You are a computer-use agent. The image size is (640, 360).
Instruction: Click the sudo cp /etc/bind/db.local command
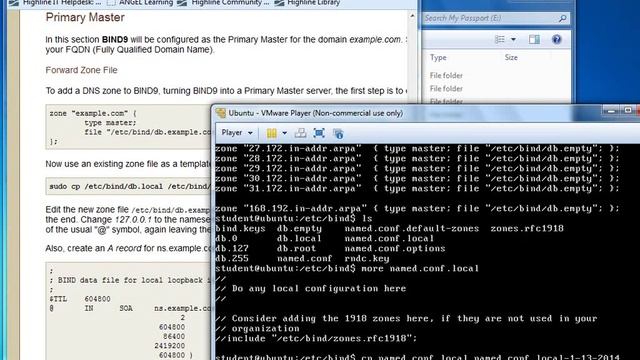pos(130,187)
